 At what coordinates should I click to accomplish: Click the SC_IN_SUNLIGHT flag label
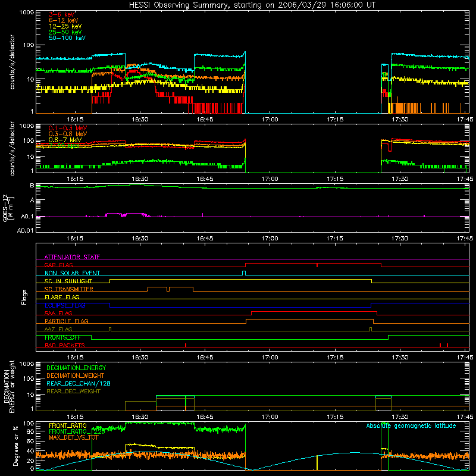tap(68, 281)
